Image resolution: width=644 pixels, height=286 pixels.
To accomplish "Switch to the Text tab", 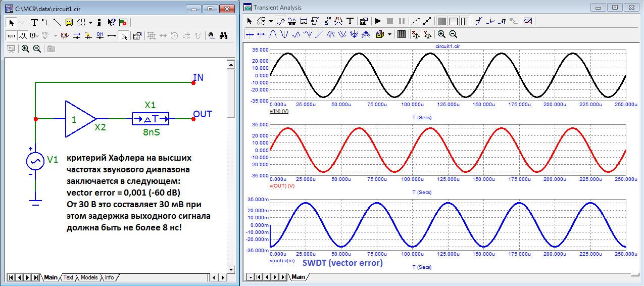I will [68, 277].
